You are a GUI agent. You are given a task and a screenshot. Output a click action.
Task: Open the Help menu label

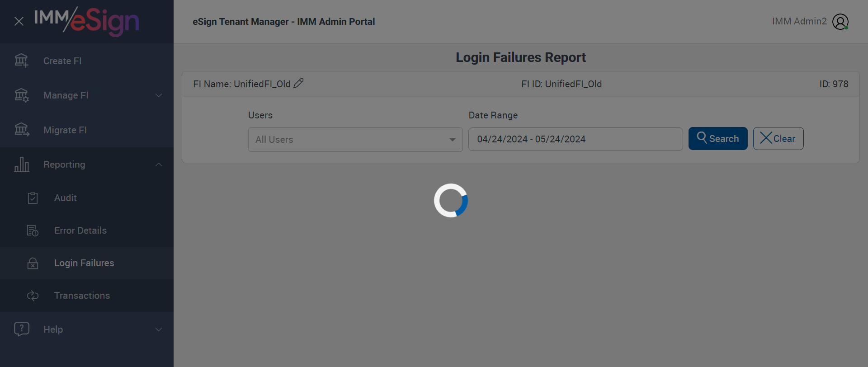pos(53,329)
